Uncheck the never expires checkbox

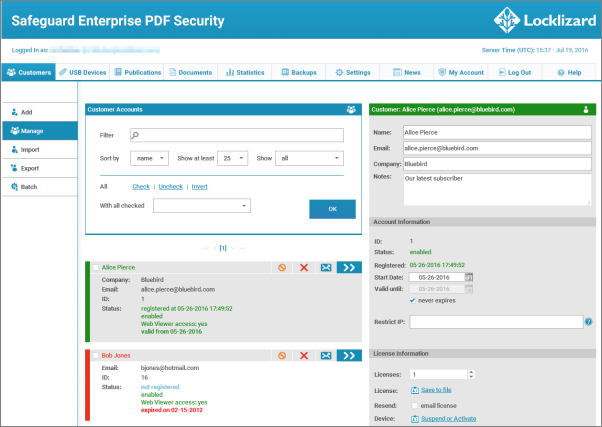pos(413,300)
